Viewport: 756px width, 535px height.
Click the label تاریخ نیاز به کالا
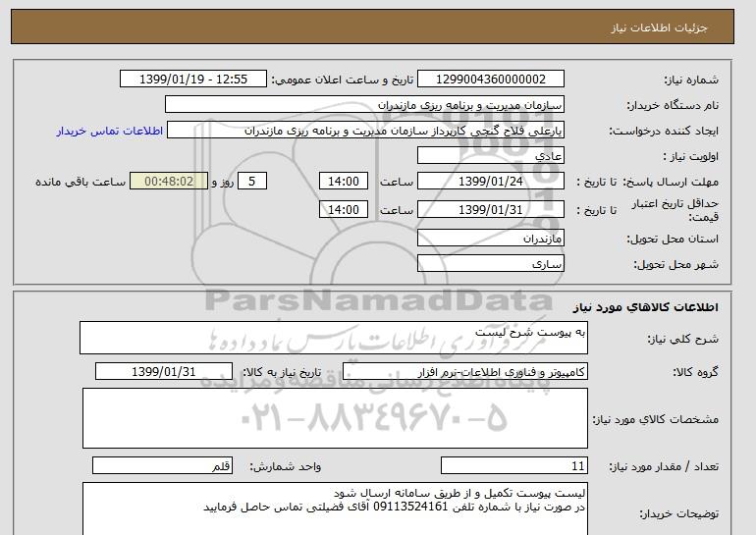click(x=282, y=372)
